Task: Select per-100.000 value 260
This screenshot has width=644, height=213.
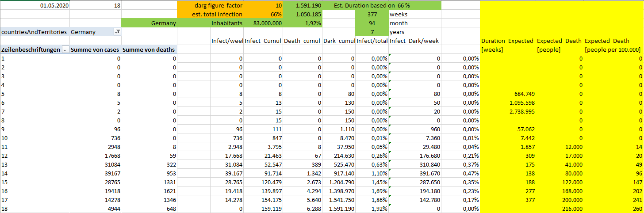Action: point(613,209)
